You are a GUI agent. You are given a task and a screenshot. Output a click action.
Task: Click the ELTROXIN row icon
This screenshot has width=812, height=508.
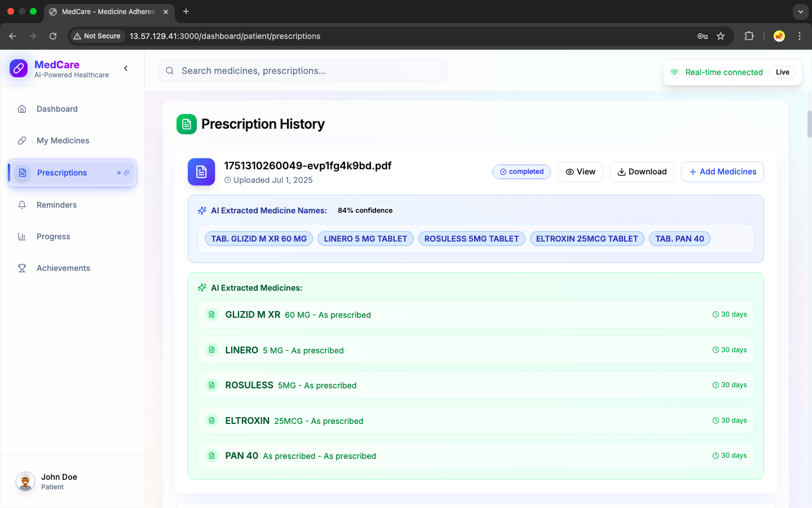click(x=211, y=421)
